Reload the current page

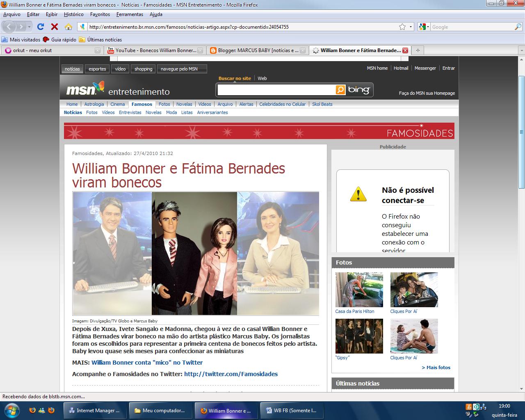[40, 27]
